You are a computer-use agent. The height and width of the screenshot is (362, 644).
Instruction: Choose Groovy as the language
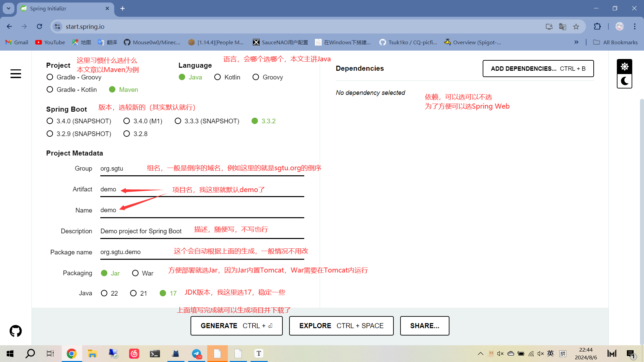tap(268, 77)
